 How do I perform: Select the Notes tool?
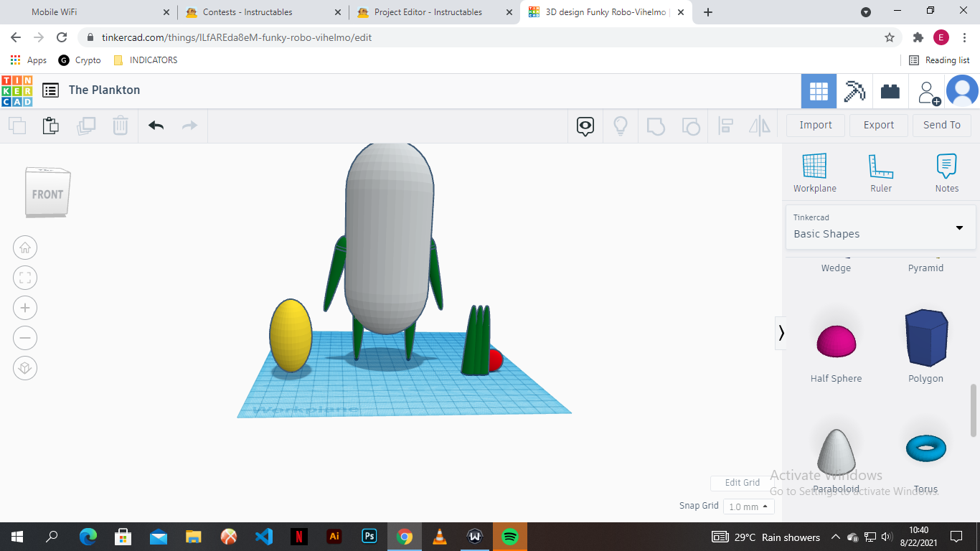coord(947,173)
